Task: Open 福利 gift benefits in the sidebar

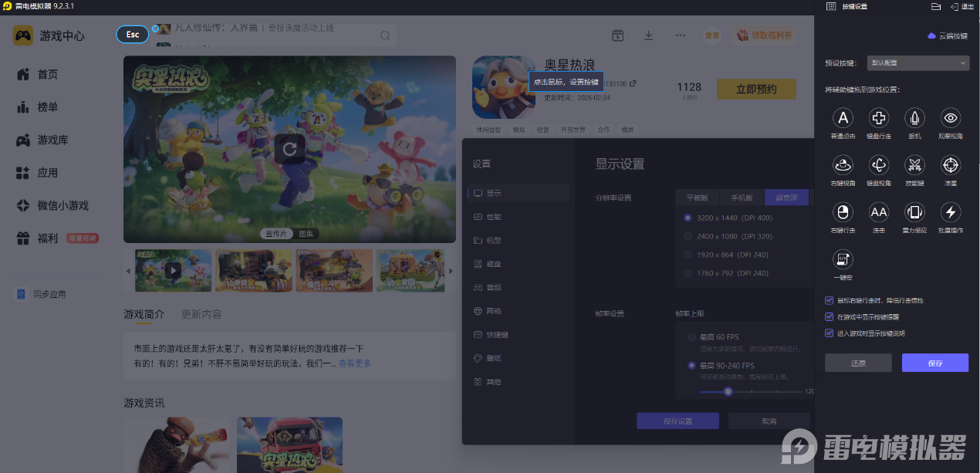Action: coord(57,238)
